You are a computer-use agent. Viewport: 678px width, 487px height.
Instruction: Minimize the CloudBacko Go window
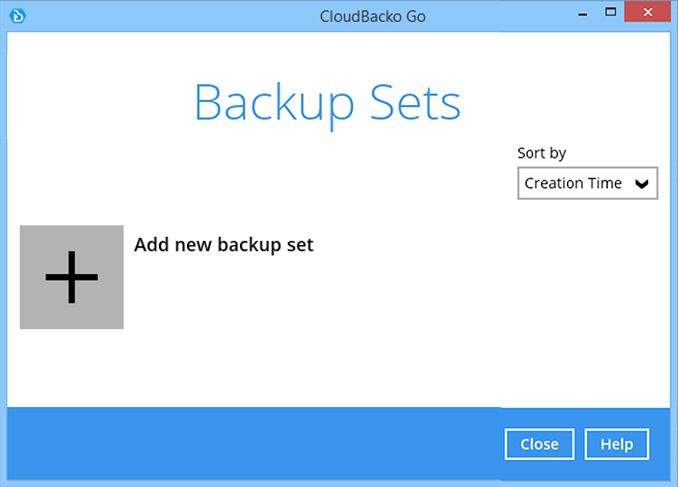click(580, 14)
